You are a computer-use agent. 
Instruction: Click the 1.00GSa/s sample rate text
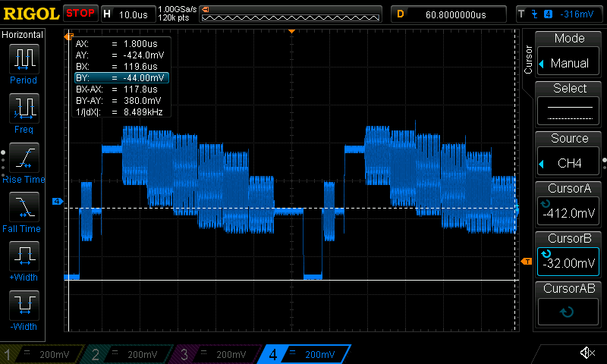178,9
